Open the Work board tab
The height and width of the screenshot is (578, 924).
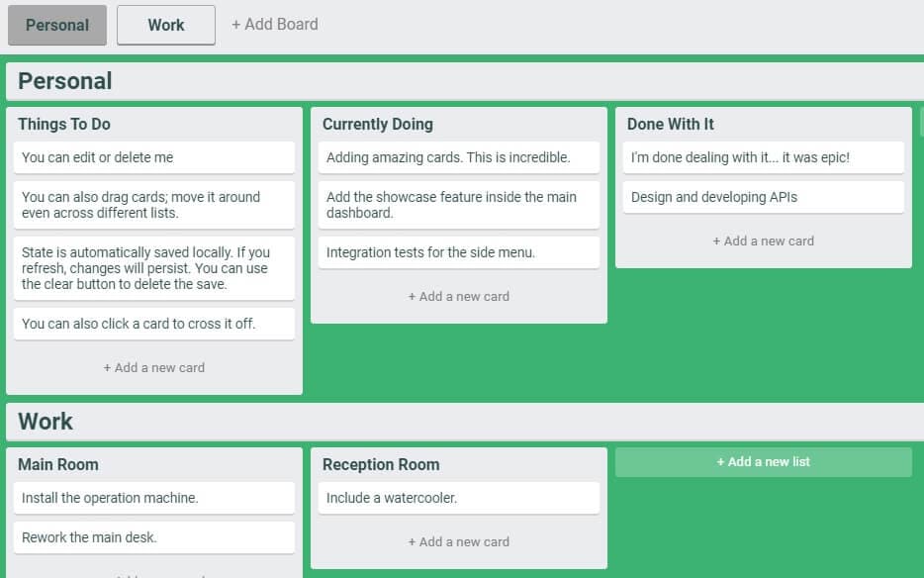tap(166, 25)
